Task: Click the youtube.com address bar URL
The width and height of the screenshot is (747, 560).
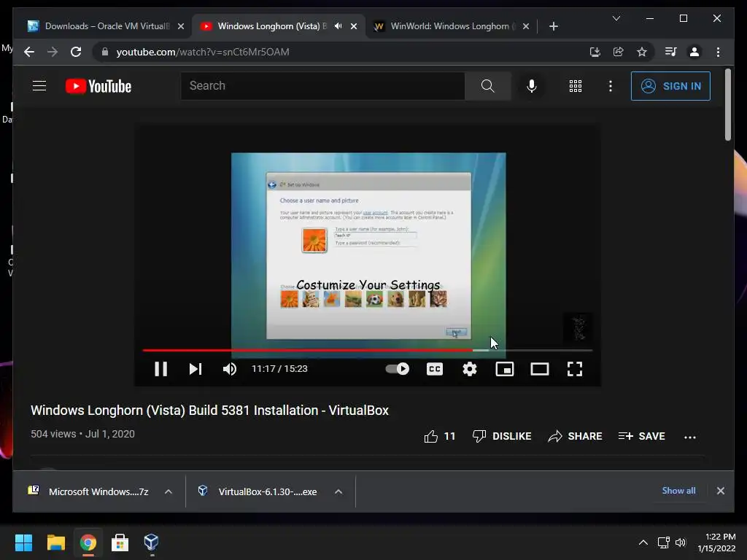Action: click(203, 52)
